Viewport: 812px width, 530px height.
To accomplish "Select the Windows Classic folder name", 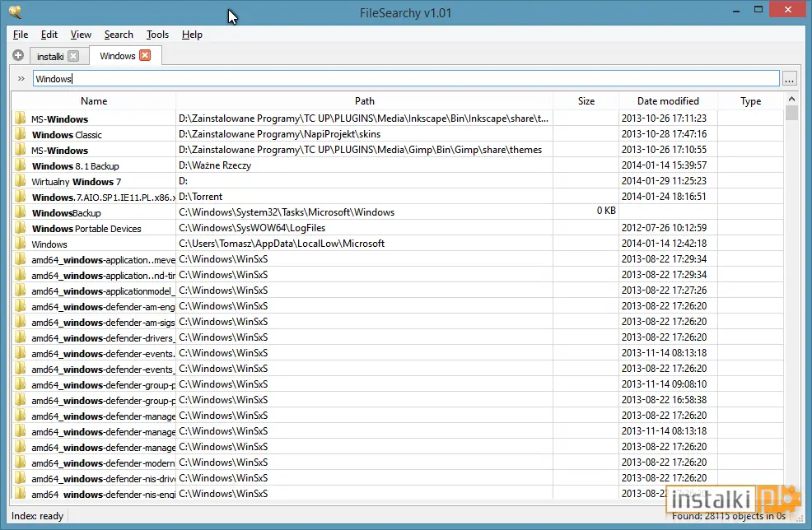I will (x=67, y=135).
